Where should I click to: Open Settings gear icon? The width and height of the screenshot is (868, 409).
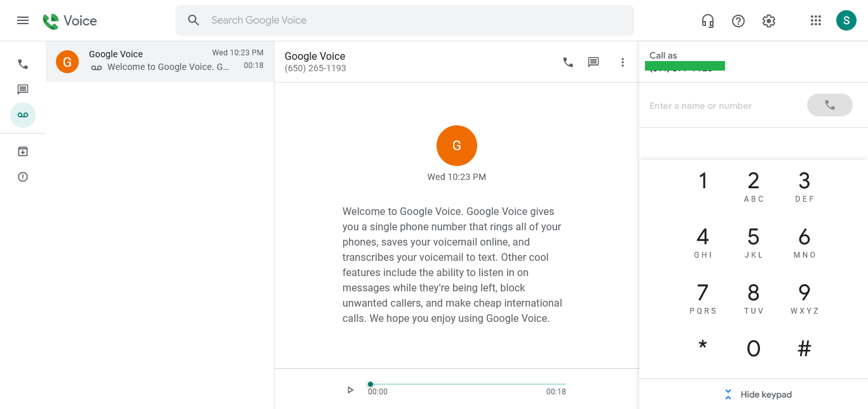point(769,21)
